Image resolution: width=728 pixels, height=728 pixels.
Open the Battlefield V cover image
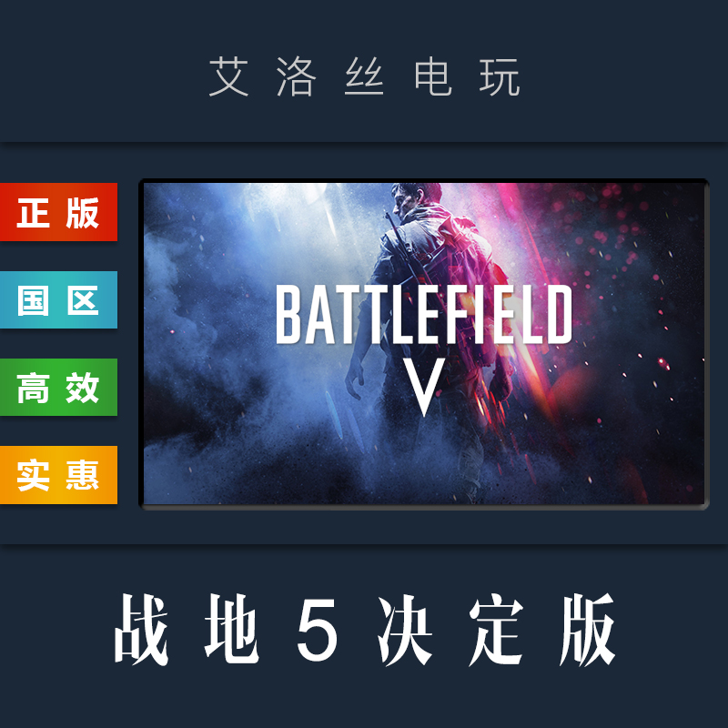pyautogui.click(x=424, y=344)
